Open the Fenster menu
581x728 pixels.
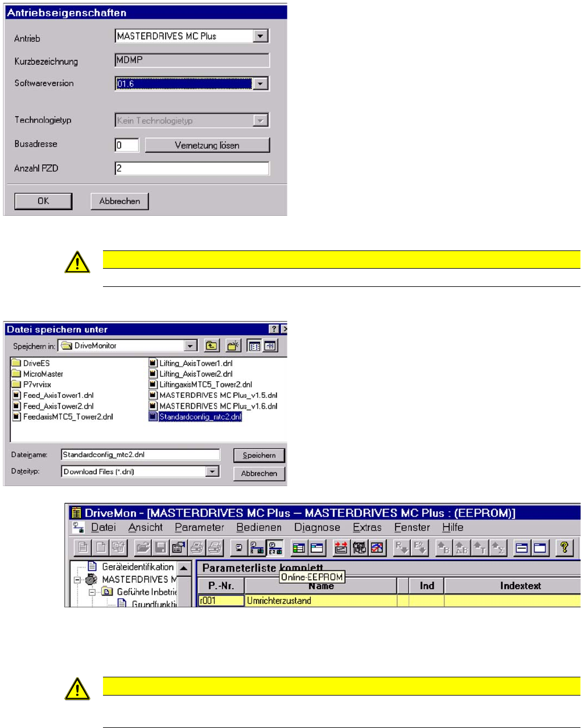pos(412,528)
